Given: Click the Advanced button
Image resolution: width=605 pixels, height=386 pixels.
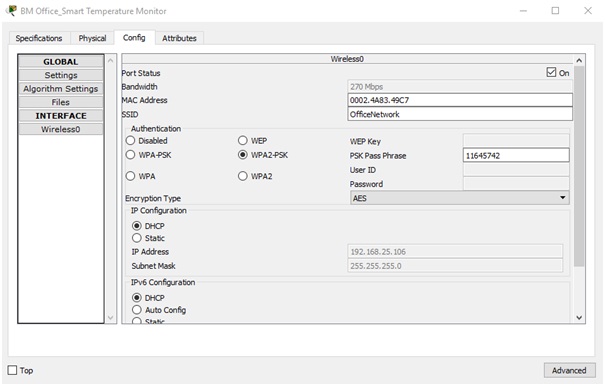Looking at the screenshot, I should point(569,370).
